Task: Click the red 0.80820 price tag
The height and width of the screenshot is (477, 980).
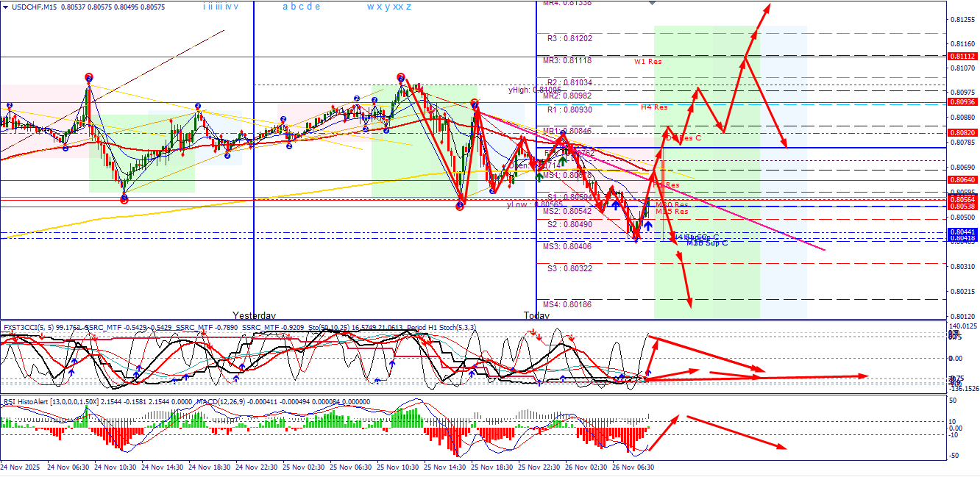Action: point(962,133)
